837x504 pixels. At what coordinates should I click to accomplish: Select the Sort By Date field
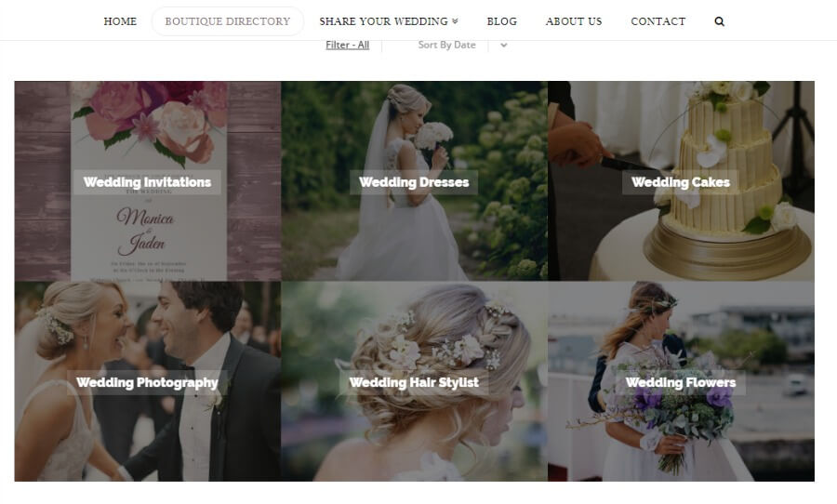446,45
